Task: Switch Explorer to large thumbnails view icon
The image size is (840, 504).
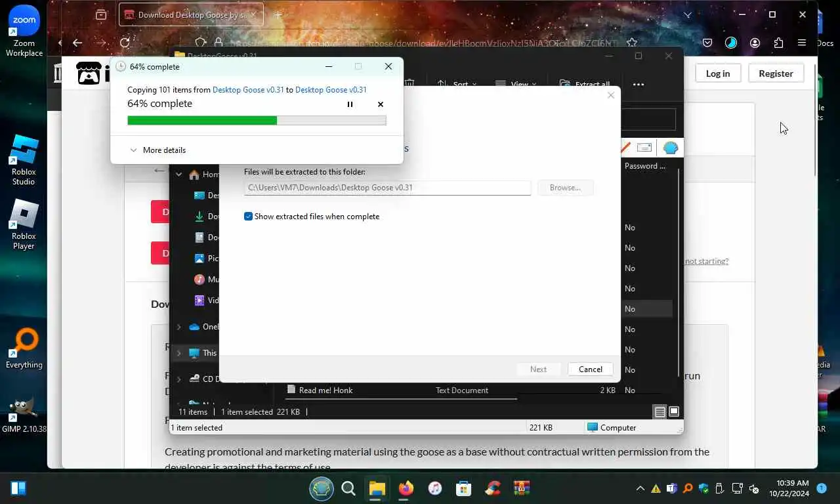Action: (673, 412)
